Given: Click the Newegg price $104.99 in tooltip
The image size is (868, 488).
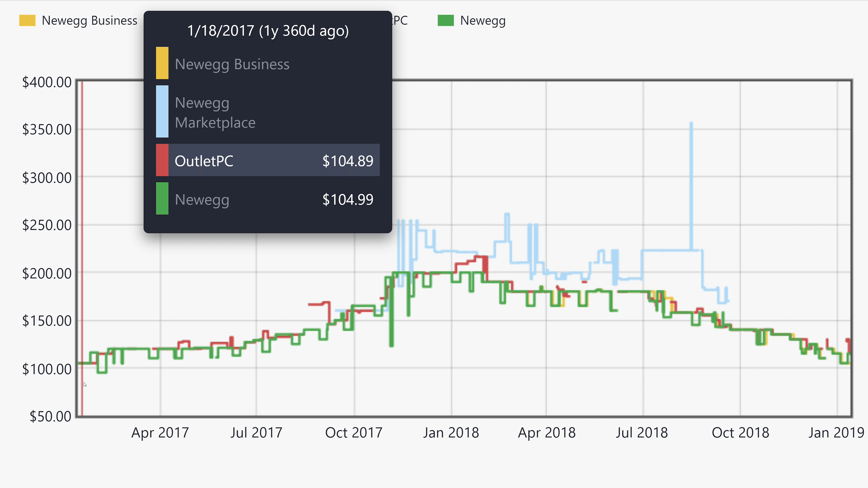Looking at the screenshot, I should click(348, 199).
